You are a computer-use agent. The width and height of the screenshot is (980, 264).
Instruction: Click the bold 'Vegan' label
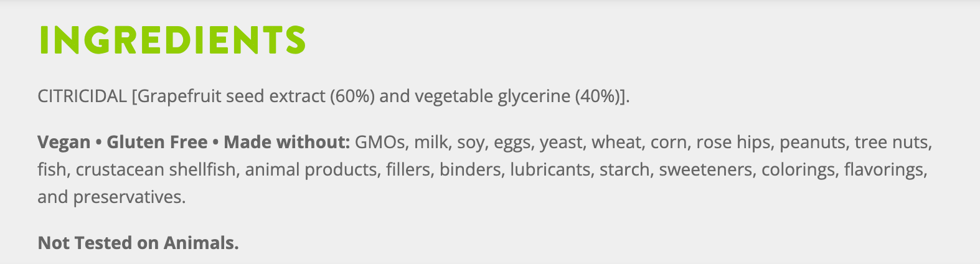[64, 143]
